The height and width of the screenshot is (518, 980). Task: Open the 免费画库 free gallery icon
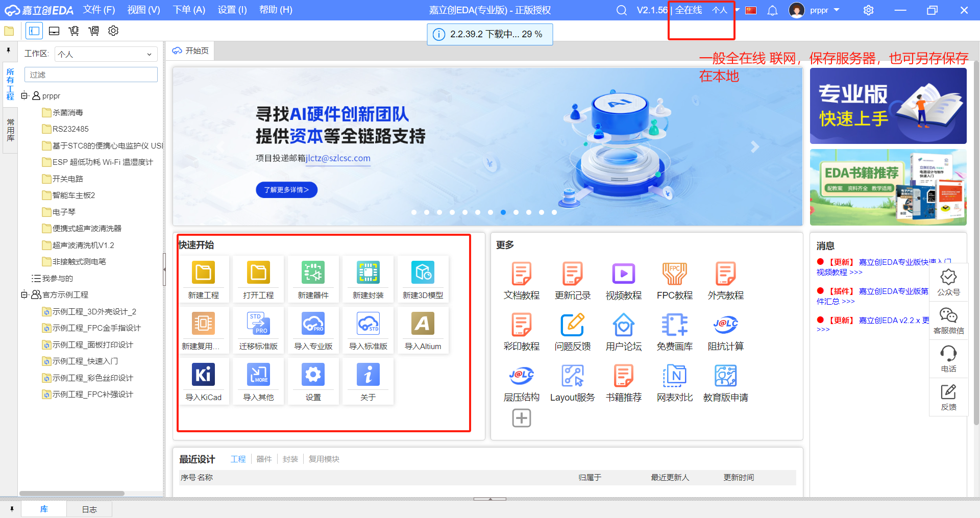(675, 325)
